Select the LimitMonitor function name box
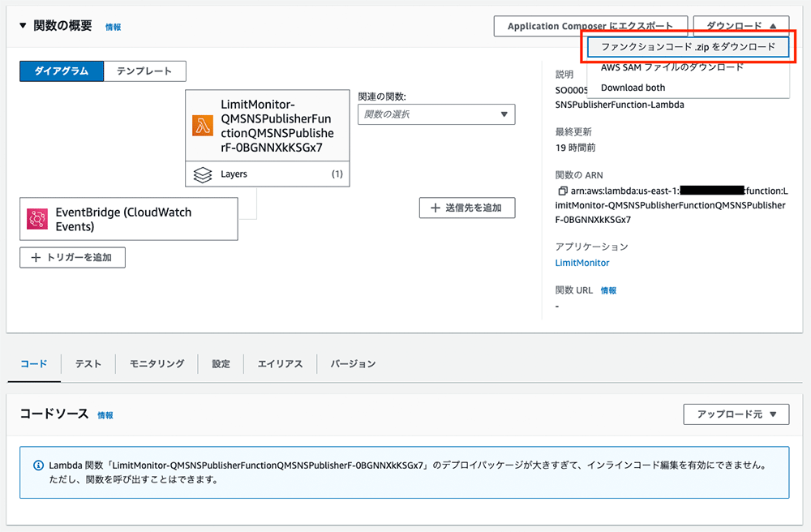Image resolution: width=811 pixels, height=532 pixels. tap(268, 126)
